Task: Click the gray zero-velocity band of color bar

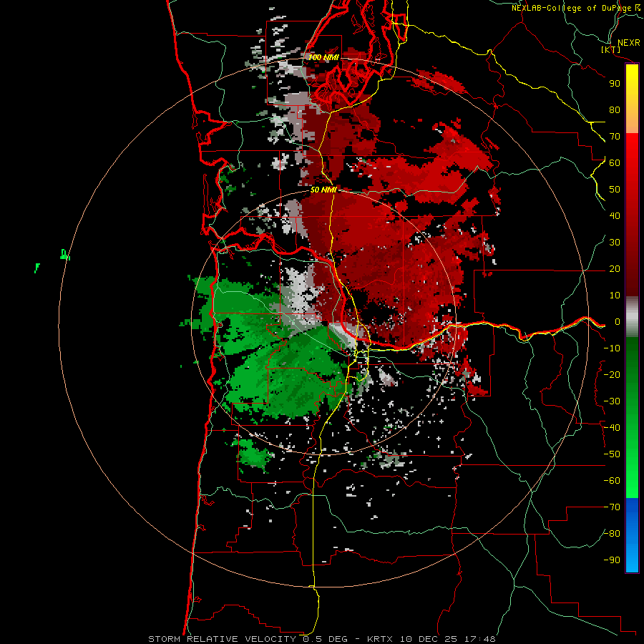Action: pos(632,317)
